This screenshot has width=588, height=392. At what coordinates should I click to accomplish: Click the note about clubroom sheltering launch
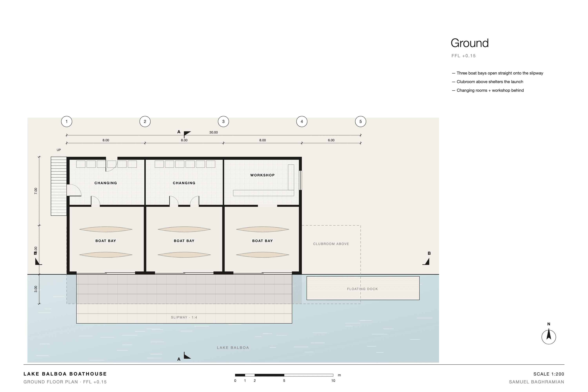tap(487, 82)
